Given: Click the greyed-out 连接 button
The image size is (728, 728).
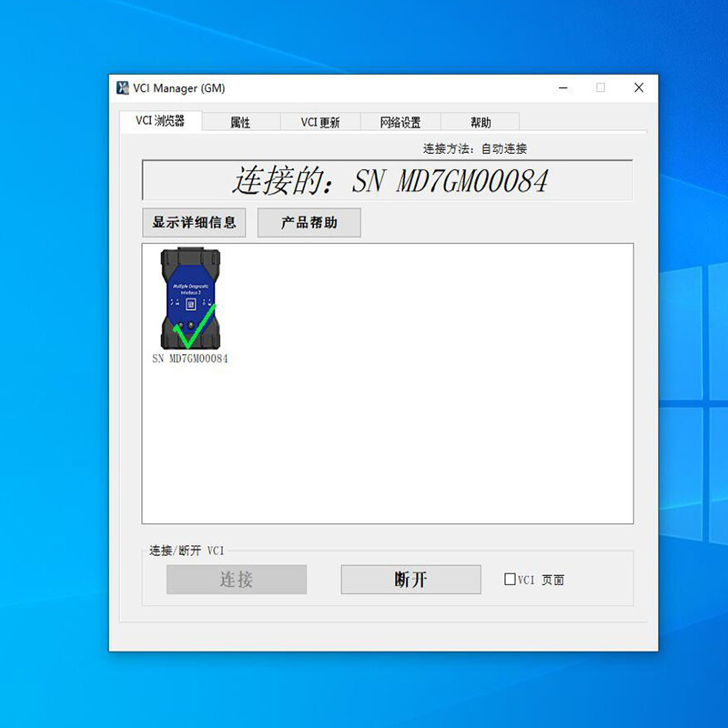Looking at the screenshot, I should point(237,579).
